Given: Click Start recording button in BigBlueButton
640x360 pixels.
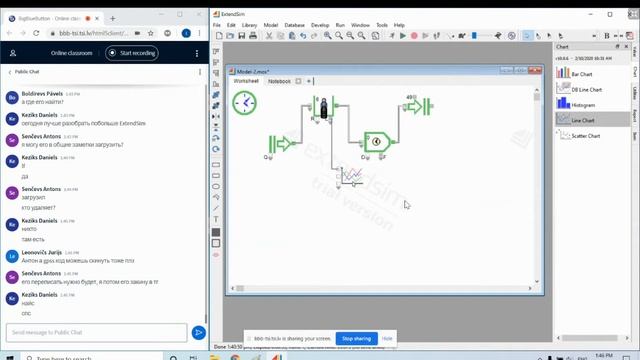Looking at the screenshot, I should tap(132, 53).
